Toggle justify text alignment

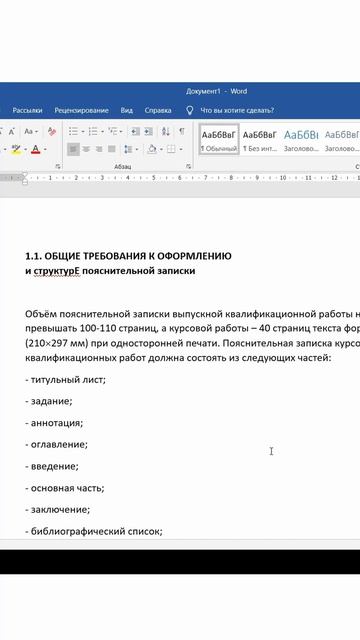coord(111,149)
